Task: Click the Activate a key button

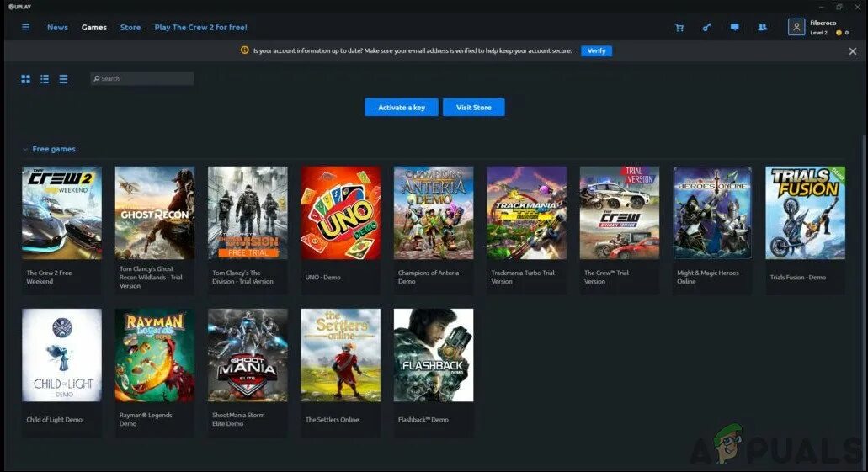Action: 402,108
